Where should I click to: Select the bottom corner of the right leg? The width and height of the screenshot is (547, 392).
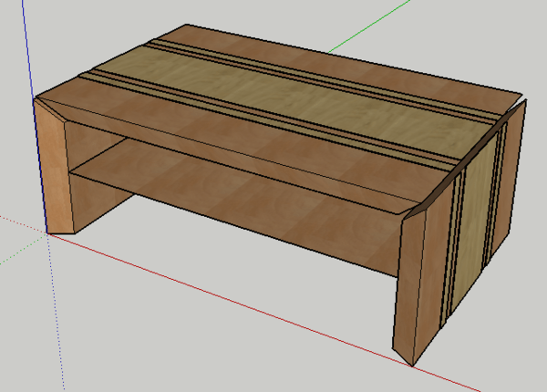[x=412, y=365]
